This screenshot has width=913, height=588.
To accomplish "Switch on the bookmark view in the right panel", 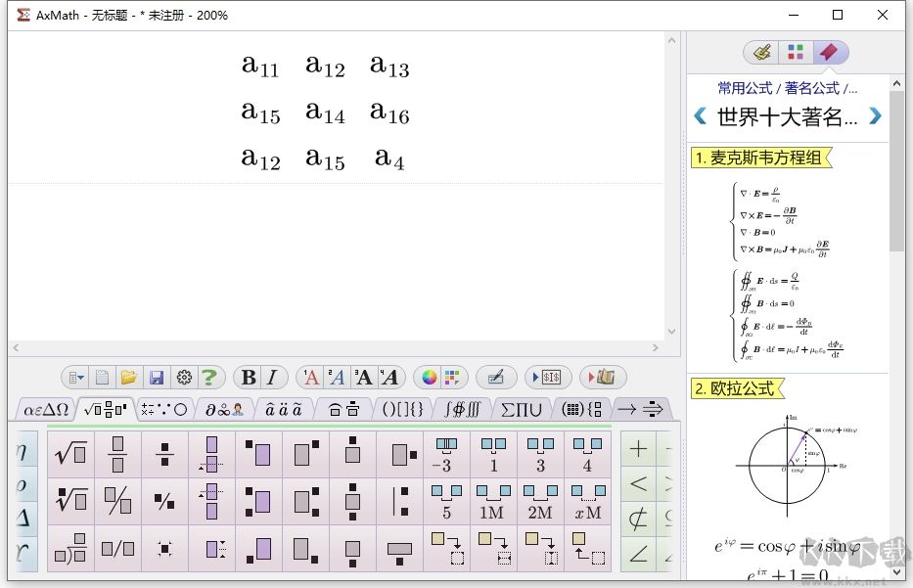I will 830,51.
